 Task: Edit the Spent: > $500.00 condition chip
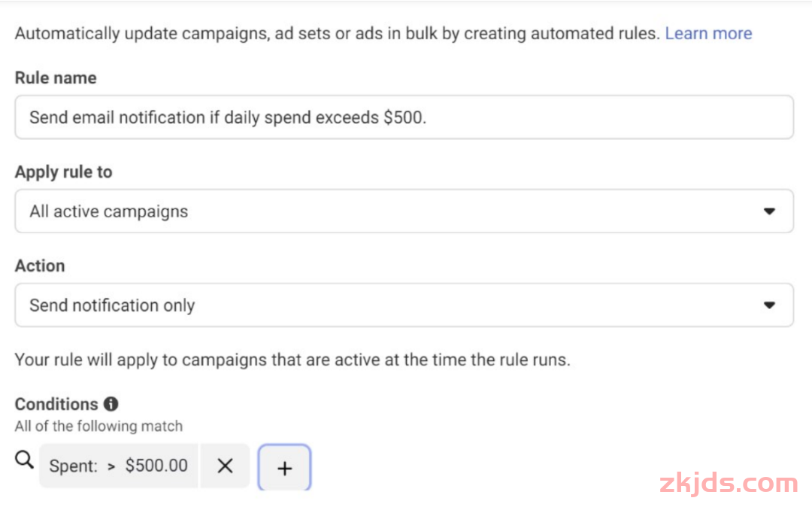pyautogui.click(x=118, y=466)
